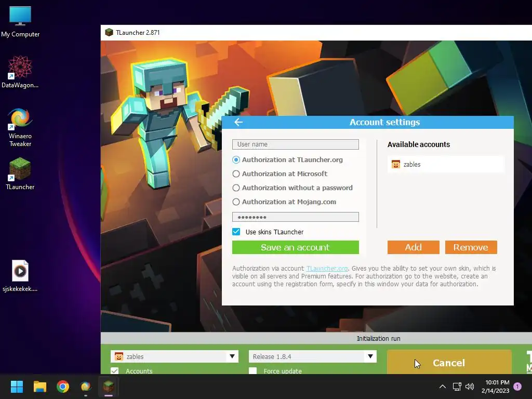Viewport: 532px width, 399px height.
Task: Focus the User name field
Action: [296, 144]
